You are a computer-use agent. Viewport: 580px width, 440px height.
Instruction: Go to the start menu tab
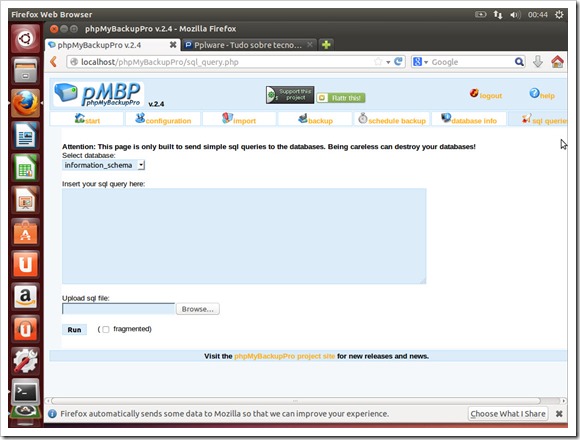point(87,119)
